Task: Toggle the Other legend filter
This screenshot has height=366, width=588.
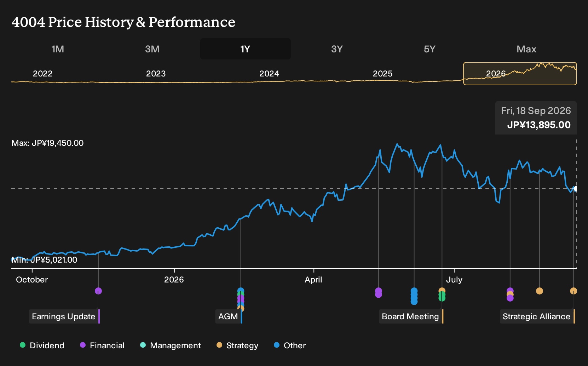Action: pyautogui.click(x=290, y=345)
